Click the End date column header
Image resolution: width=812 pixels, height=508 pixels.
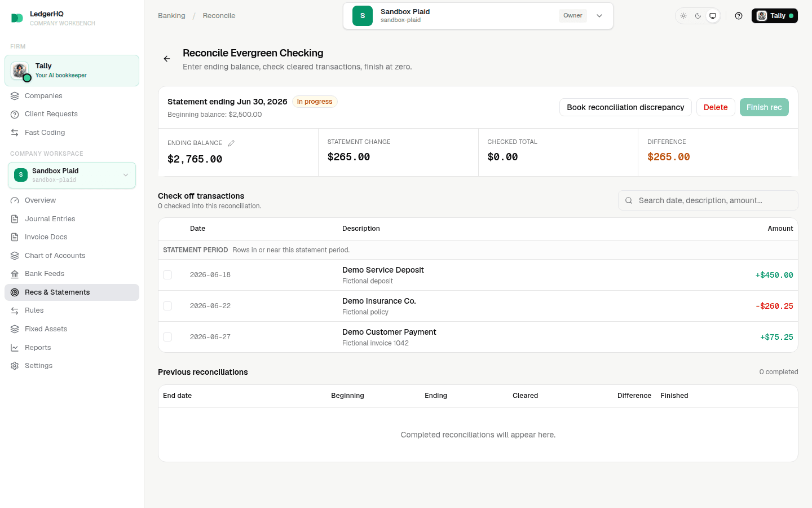tap(177, 396)
